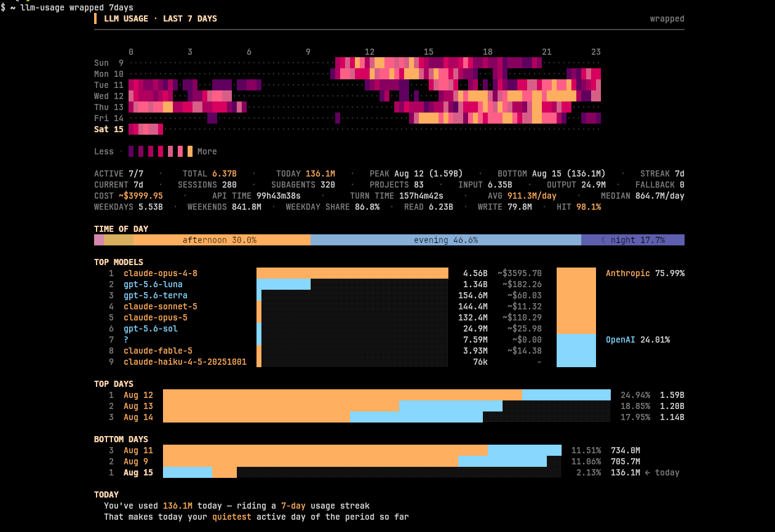
Task: Click the evening 46.6% time-of-day segment
Action: tap(446, 240)
